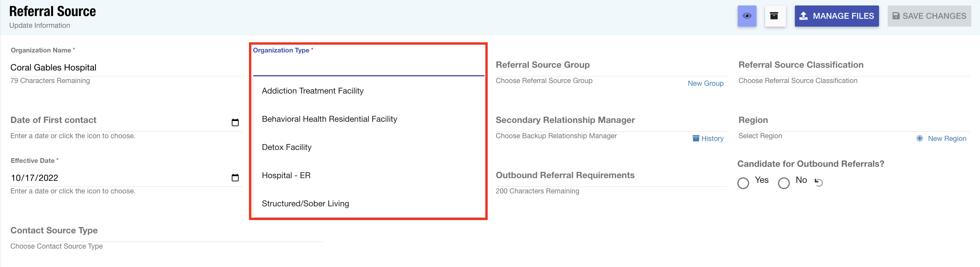The image size is (980, 267).
Task: Choose Addiction Treatment Facility option
Action: pyautogui.click(x=312, y=91)
